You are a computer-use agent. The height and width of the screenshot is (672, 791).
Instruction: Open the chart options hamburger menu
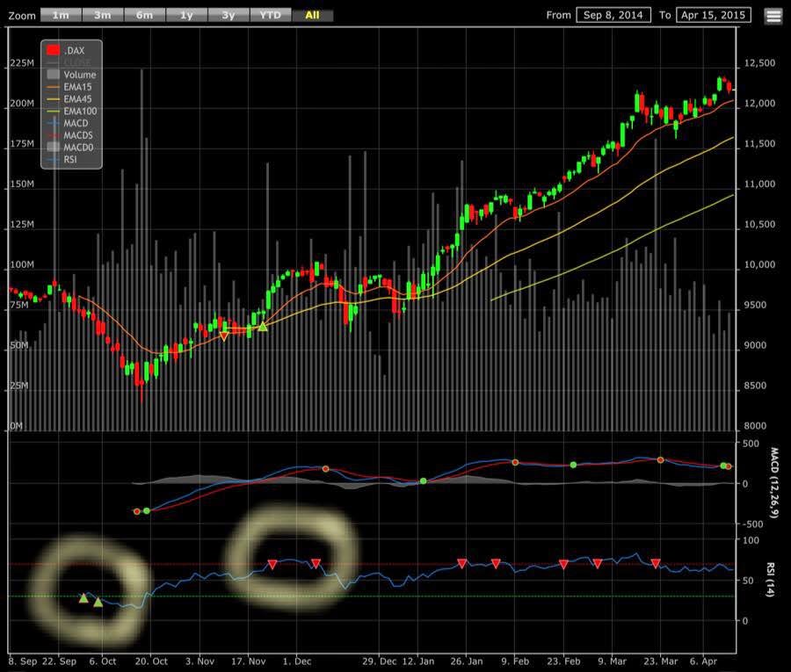(x=773, y=15)
